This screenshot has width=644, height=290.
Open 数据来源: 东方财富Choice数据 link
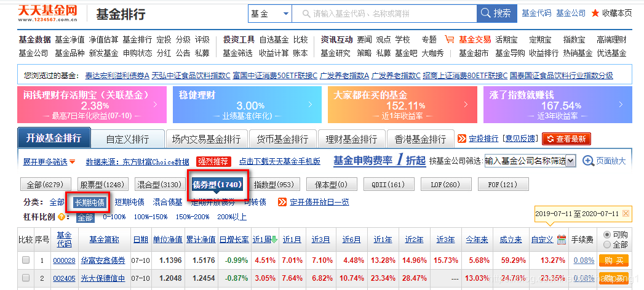(x=138, y=162)
